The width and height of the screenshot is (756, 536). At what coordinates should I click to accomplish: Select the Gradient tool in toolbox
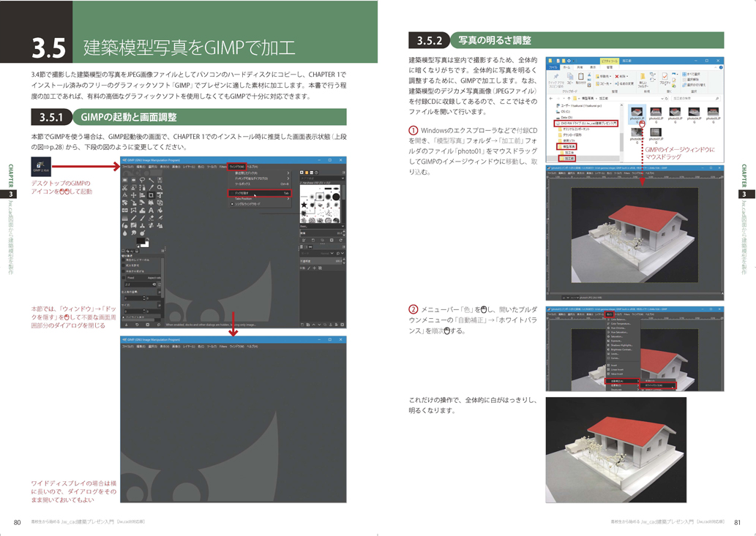[x=125, y=218]
